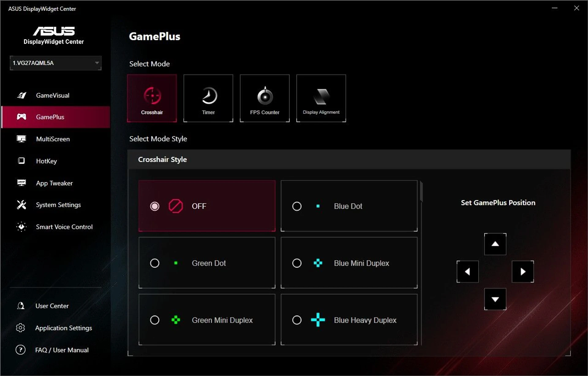Open Smart Voice Control section label
Screen dimensions: 588x376
64,227
